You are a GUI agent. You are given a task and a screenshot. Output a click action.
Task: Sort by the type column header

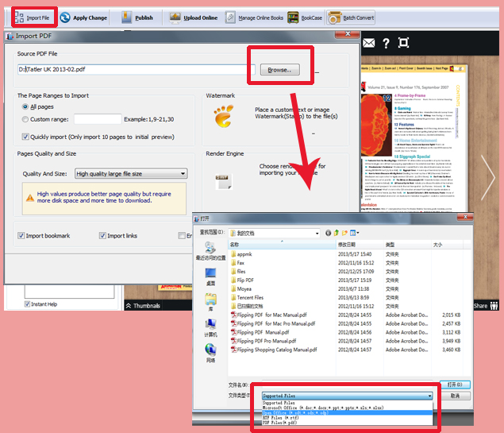point(407,245)
